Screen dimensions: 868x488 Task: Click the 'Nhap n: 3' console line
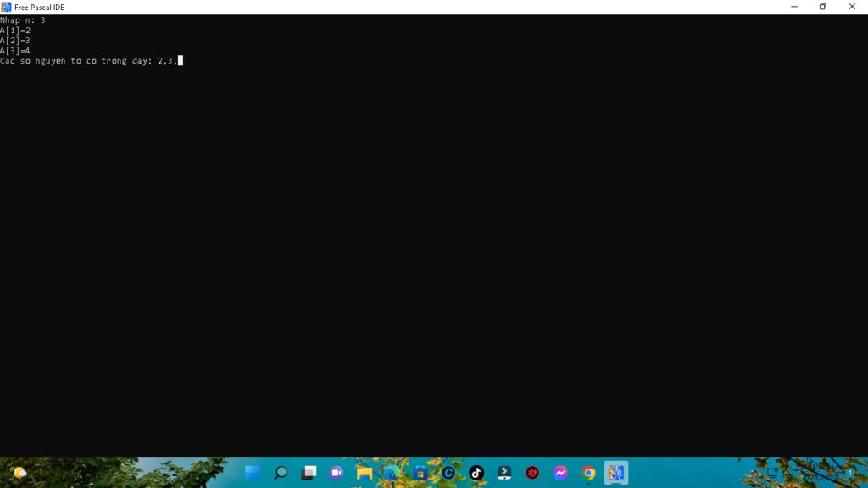pos(23,20)
